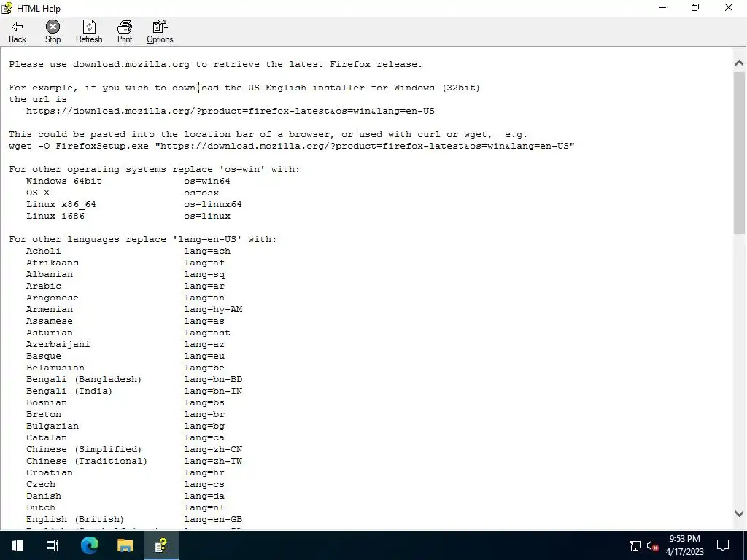This screenshot has height=560, width=747.
Task: Click the 'Windows 64bit' row label
Action: pyautogui.click(x=64, y=181)
